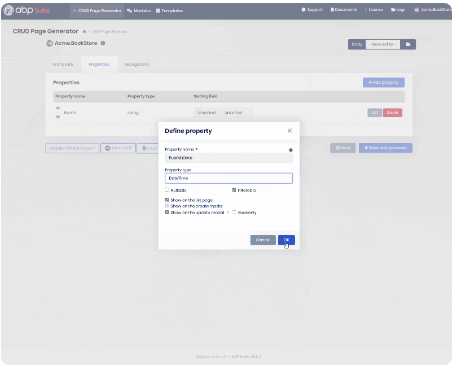Open the New entity dropdown
The height and width of the screenshot is (367, 454).
point(383,44)
